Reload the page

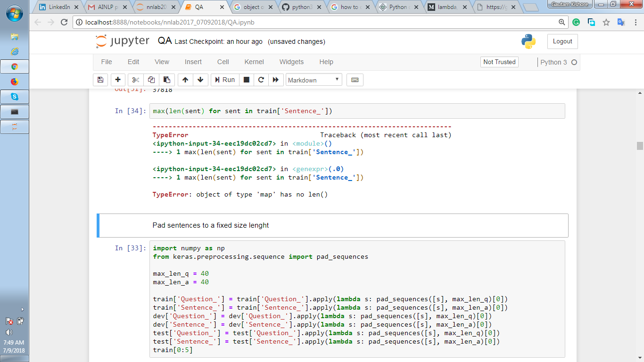64,22
